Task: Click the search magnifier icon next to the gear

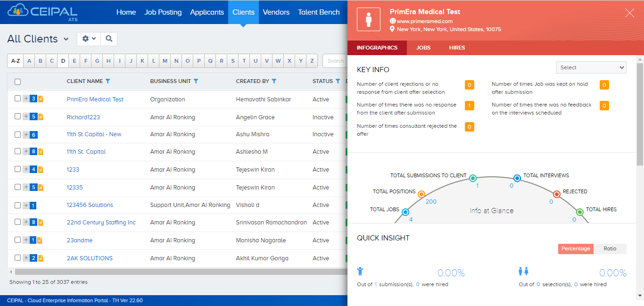Action: pos(108,39)
